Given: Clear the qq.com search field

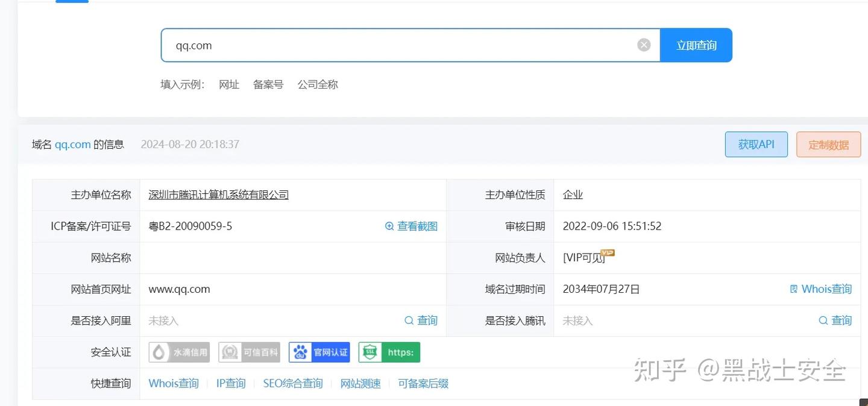Looking at the screenshot, I should coord(644,45).
